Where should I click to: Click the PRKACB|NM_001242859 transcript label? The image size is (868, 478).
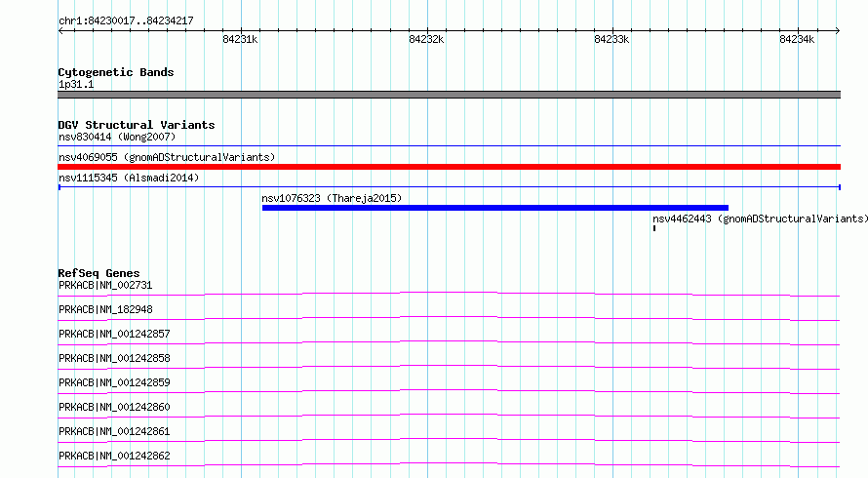(114, 382)
